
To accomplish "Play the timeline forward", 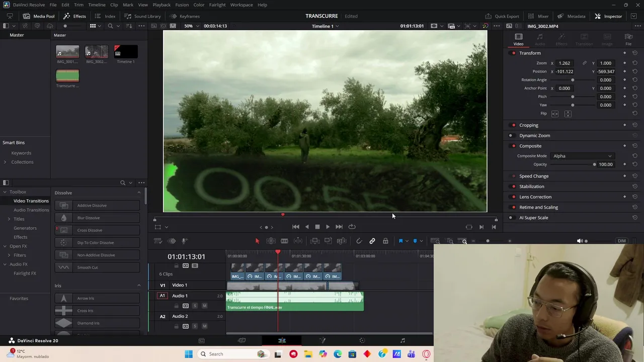I will [x=328, y=227].
